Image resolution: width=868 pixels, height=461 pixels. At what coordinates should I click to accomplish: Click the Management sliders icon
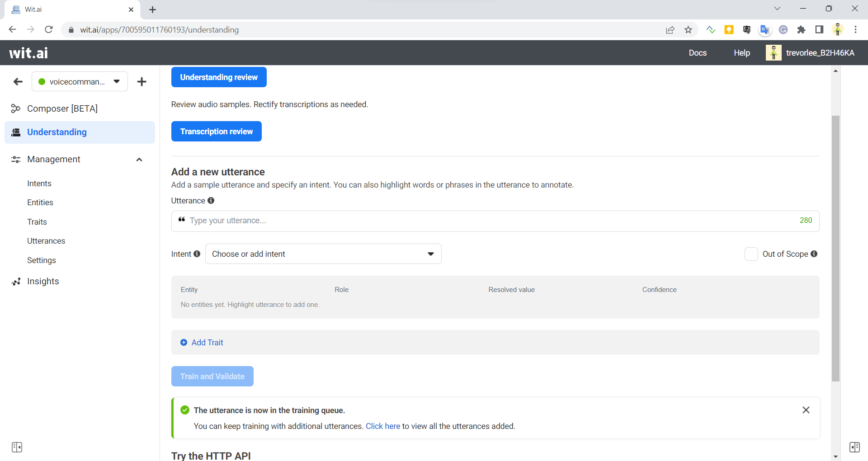[x=16, y=160]
